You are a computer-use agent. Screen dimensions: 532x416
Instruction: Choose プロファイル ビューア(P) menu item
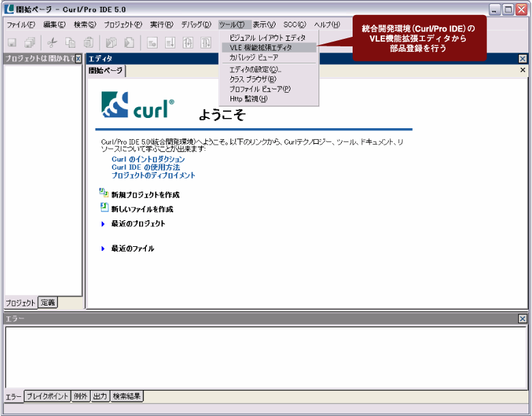[x=269, y=89]
